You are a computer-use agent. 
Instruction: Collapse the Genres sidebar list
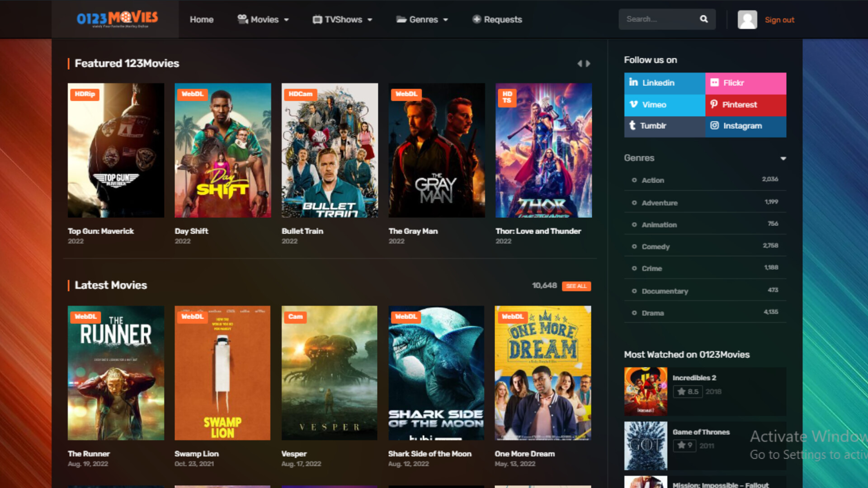pos(783,158)
